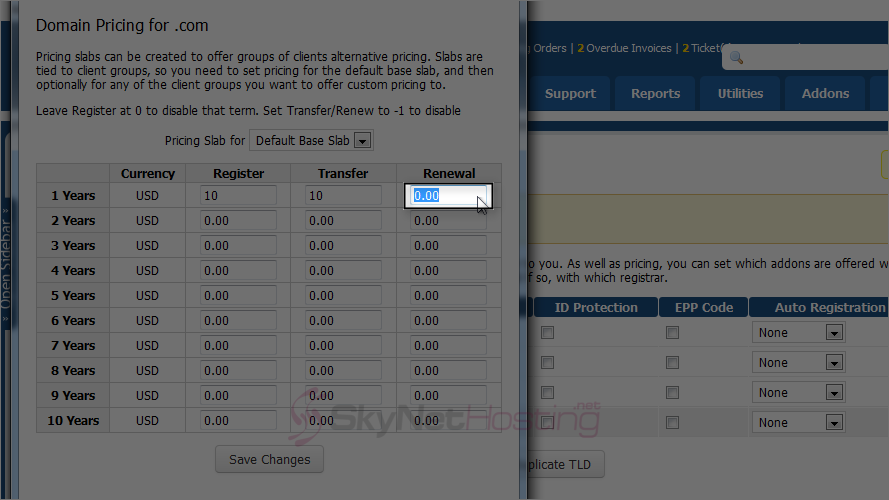
Task: Focus 6 Years Transfer field
Action: [x=343, y=320]
